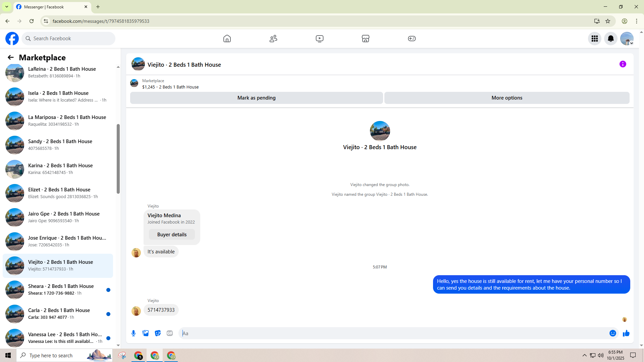Click the Facebook logo icon
Screen dimensions: 644x362
tap(12, 39)
